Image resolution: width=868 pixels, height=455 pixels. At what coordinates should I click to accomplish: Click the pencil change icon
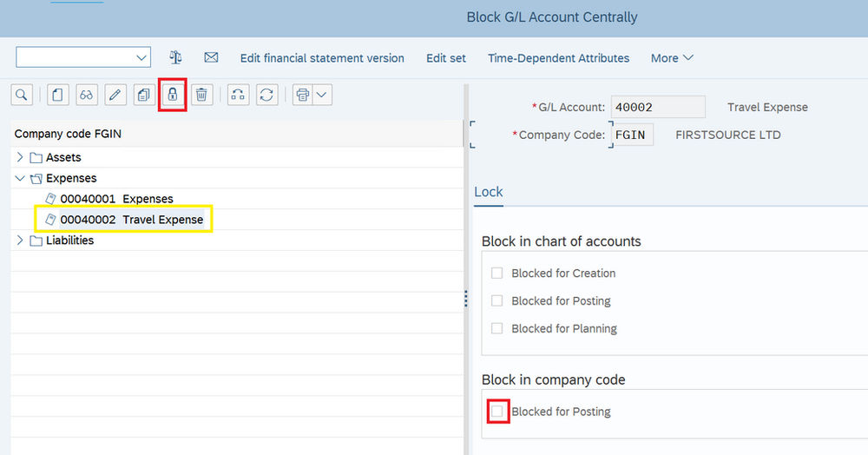pyautogui.click(x=115, y=95)
